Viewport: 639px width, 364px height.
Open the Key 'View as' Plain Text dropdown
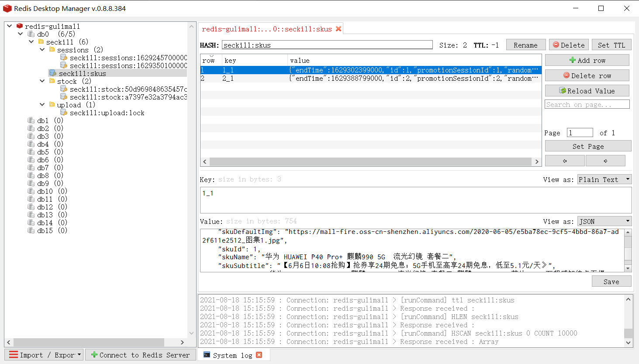pyautogui.click(x=604, y=179)
